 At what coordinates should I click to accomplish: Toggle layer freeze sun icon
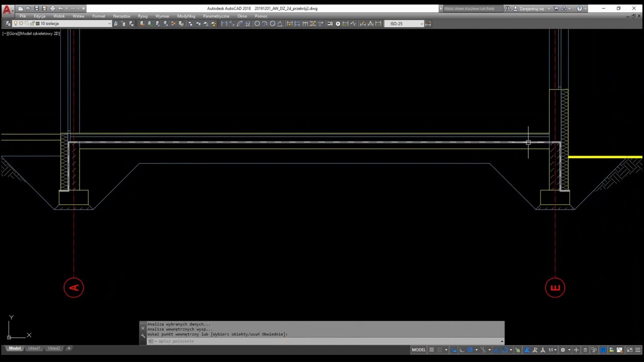[x=21, y=24]
